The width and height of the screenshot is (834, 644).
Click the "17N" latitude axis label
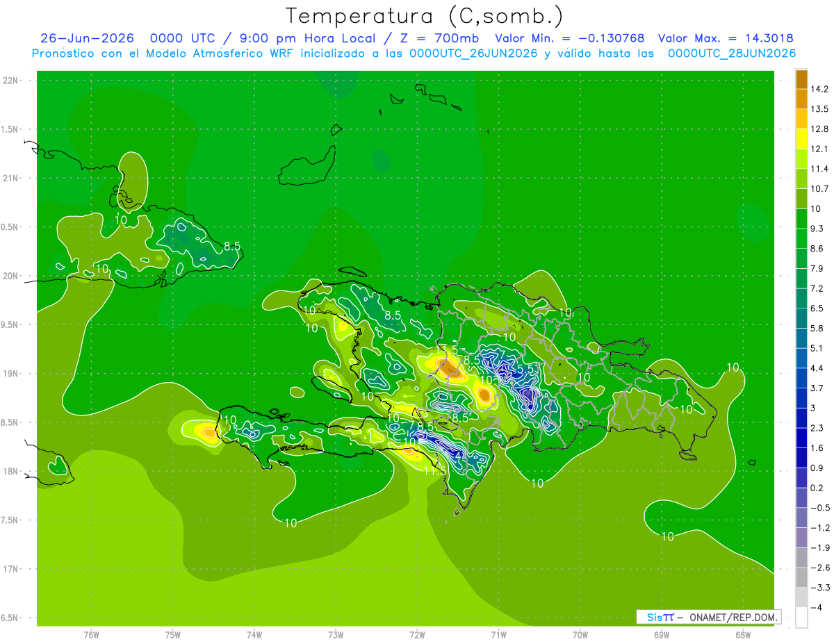pyautogui.click(x=11, y=569)
